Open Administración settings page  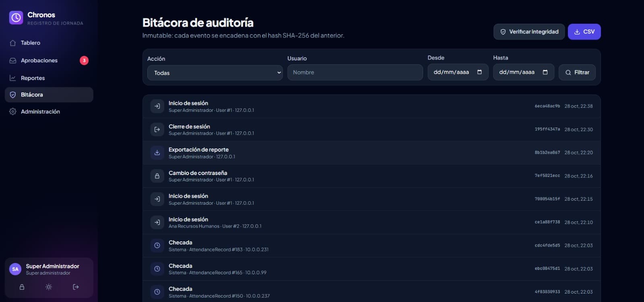pyautogui.click(x=49, y=112)
